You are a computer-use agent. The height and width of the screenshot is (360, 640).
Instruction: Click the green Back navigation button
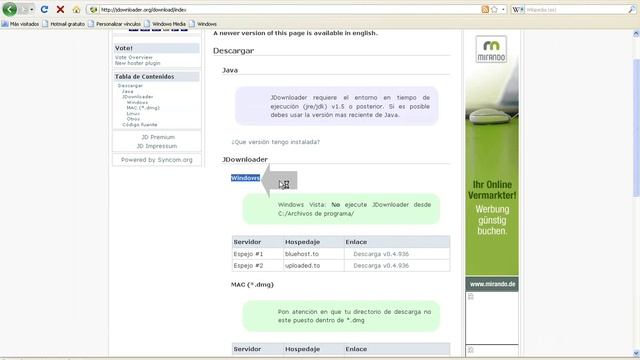coord(10,9)
